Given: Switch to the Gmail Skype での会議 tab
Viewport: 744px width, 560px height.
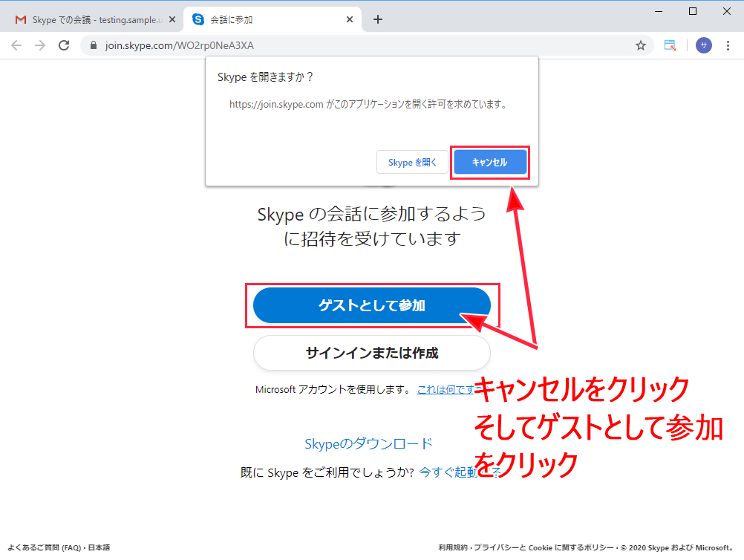Looking at the screenshot, I should [89, 20].
